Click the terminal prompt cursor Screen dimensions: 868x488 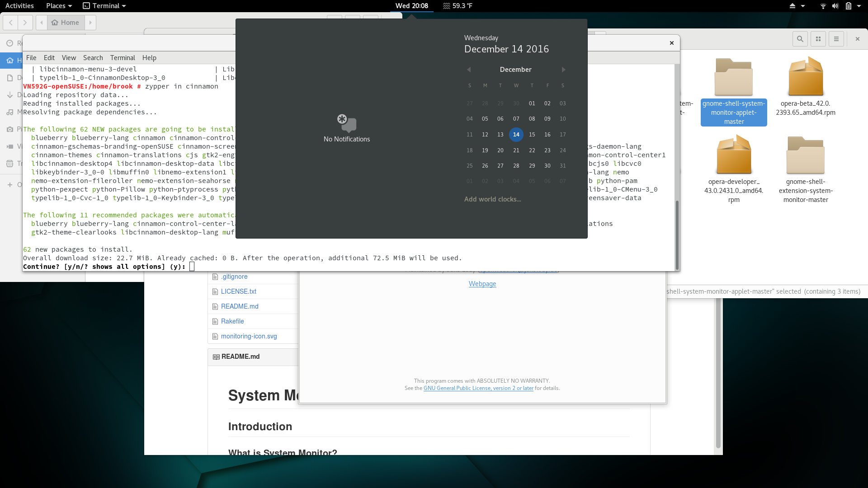click(192, 267)
